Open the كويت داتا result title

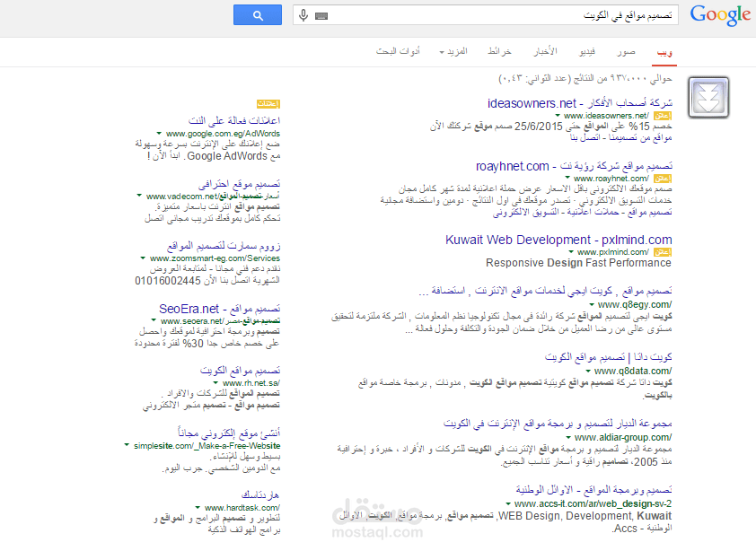[x=608, y=357]
